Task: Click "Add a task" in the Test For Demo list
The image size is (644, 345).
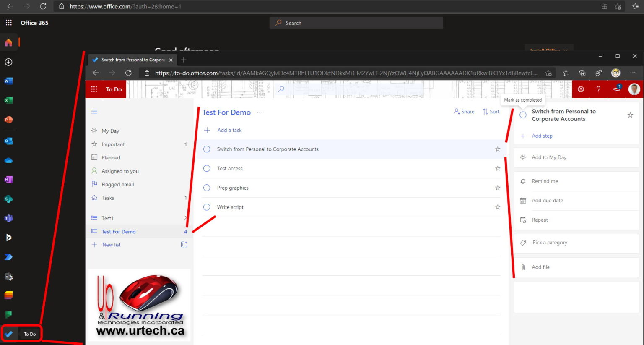Action: pyautogui.click(x=229, y=130)
